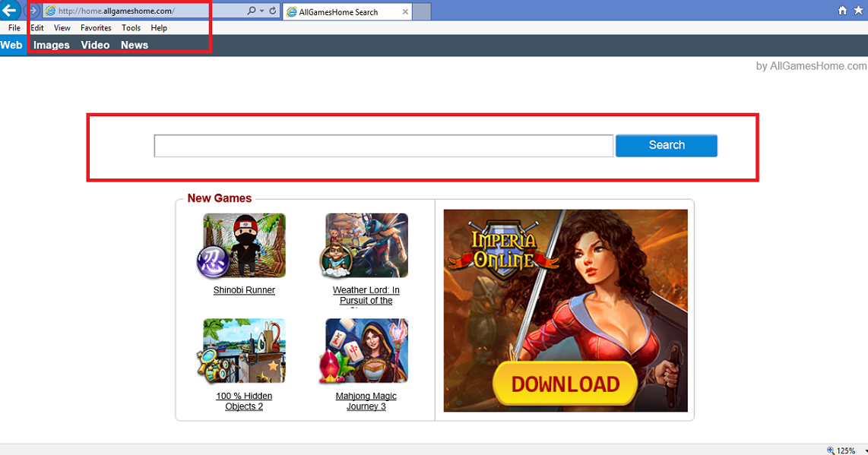This screenshot has width=868, height=455.
Task: Click the blue Search button
Action: [x=667, y=145]
